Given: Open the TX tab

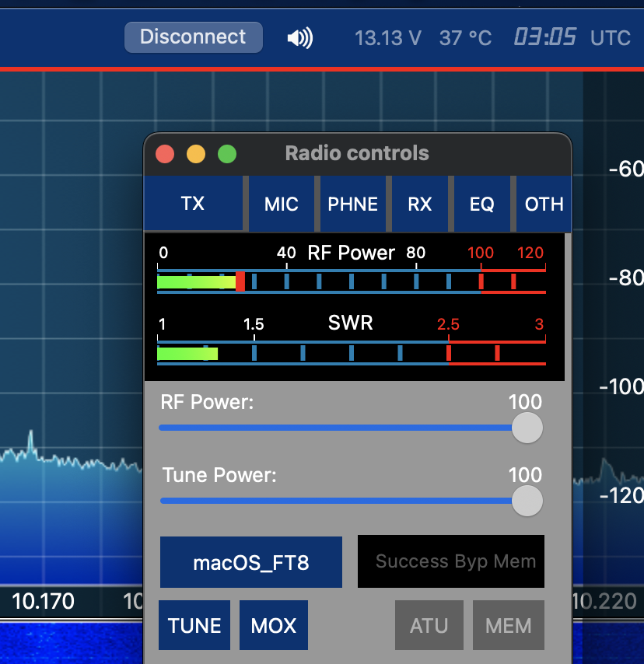Looking at the screenshot, I should pyautogui.click(x=193, y=204).
